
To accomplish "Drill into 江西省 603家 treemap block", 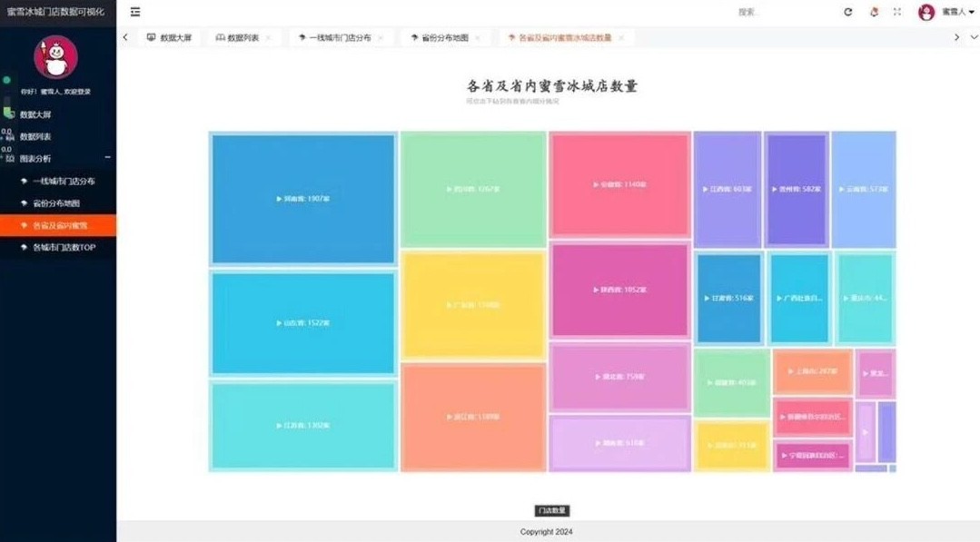I will click(x=728, y=189).
